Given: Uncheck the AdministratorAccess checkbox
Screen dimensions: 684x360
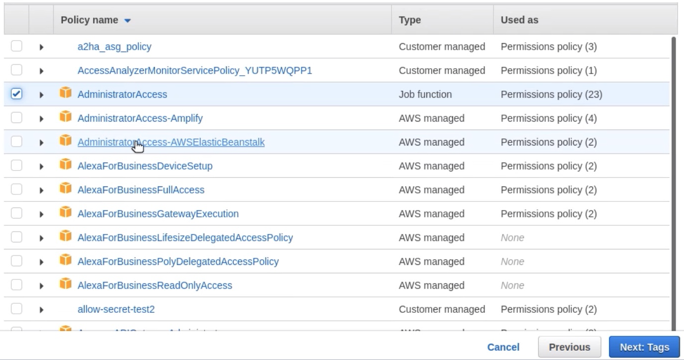Looking at the screenshot, I should point(17,94).
